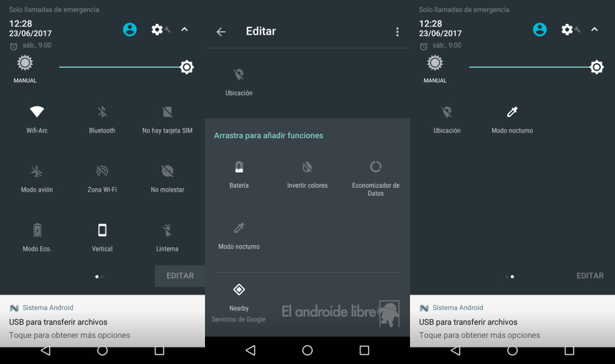Turn on the Linterna flashlight tile
This screenshot has width=615, height=364.
pos(167,231)
